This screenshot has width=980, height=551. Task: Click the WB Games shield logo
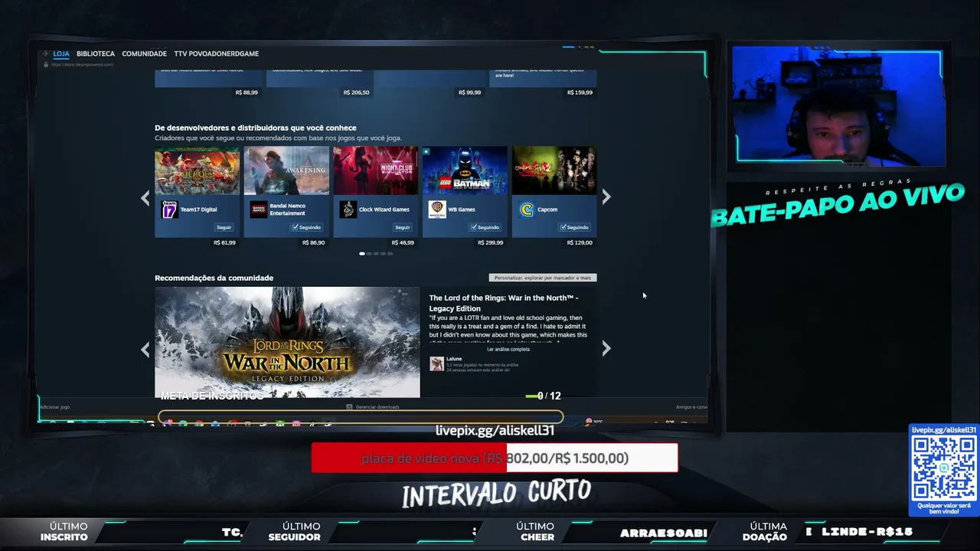pyautogui.click(x=437, y=209)
